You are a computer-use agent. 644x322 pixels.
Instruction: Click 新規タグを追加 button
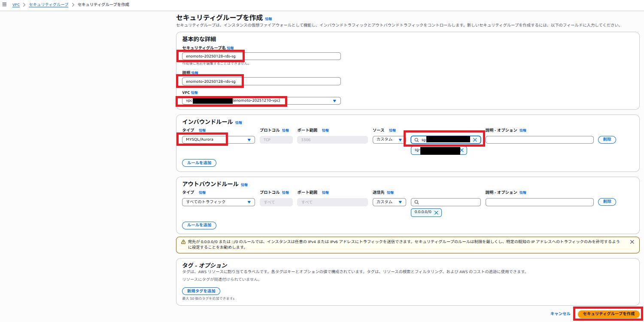point(201,291)
